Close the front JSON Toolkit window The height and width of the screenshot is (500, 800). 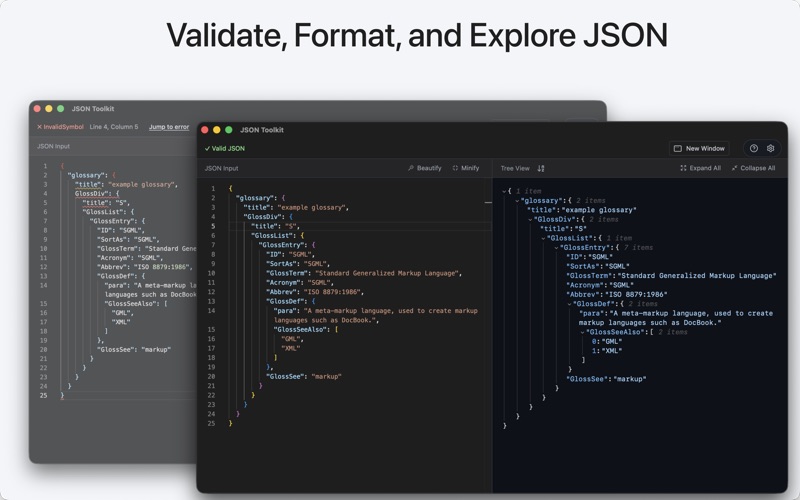tap(205, 130)
